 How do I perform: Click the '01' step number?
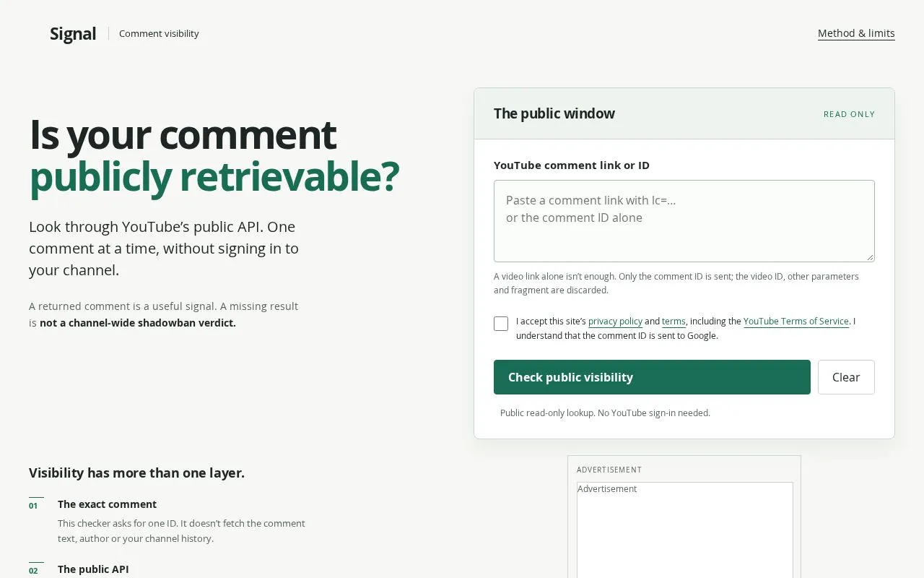point(33,506)
